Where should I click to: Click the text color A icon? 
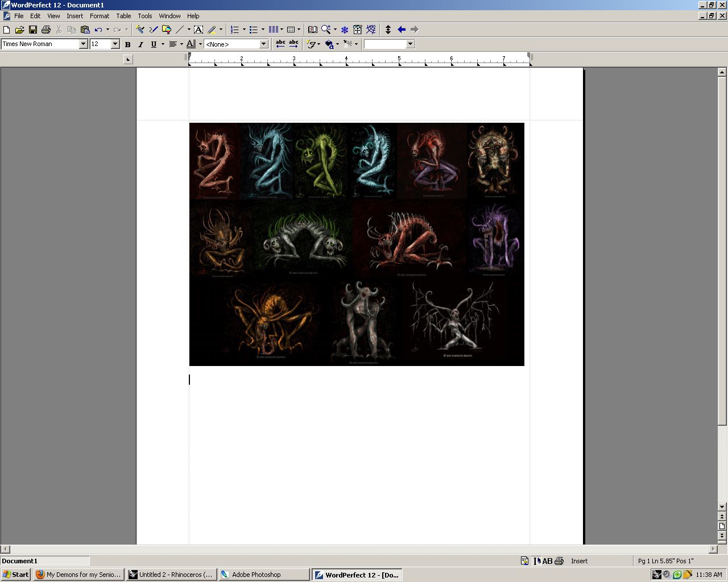(191, 44)
